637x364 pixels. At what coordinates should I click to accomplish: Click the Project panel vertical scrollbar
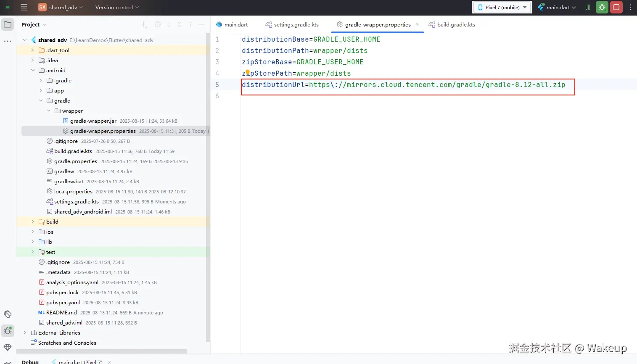tap(208, 188)
